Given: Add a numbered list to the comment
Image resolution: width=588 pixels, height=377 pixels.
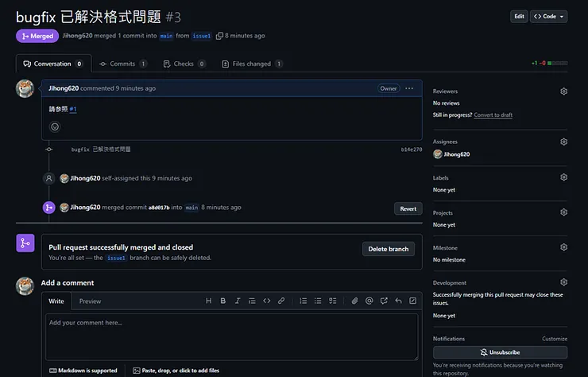Looking at the screenshot, I should tap(303, 301).
